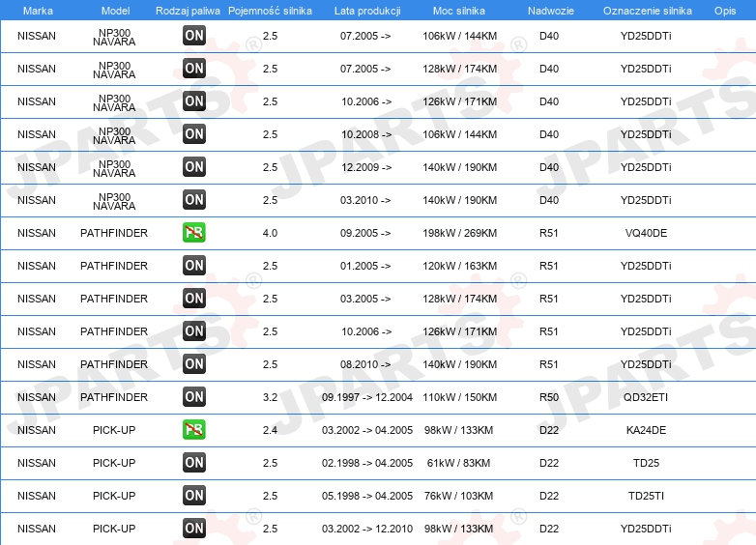Click PICK-UP model in the TD25TI row
This screenshot has width=756, height=545.
pos(114,496)
